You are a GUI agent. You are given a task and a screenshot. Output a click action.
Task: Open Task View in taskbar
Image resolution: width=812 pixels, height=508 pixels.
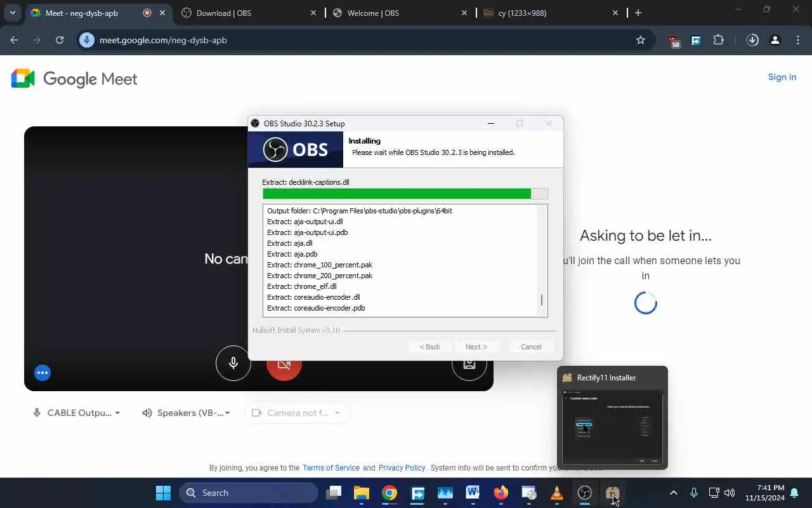[x=334, y=493]
